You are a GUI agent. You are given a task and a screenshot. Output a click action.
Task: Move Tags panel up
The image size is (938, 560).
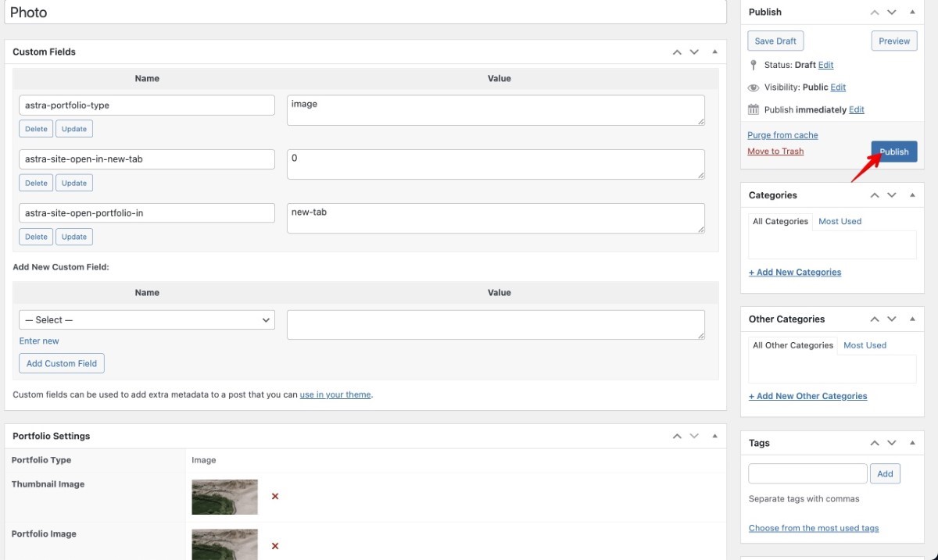(875, 443)
